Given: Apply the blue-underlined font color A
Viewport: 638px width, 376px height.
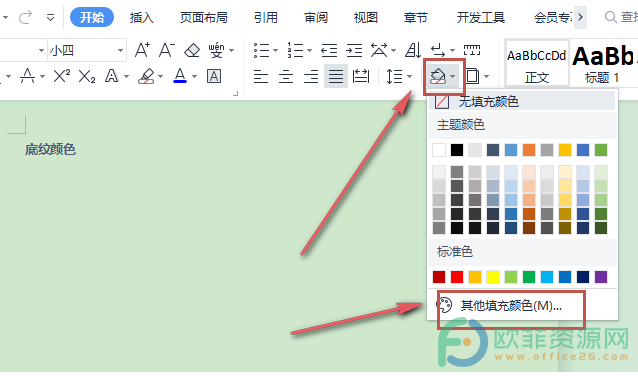Looking at the screenshot, I should coord(180,76).
